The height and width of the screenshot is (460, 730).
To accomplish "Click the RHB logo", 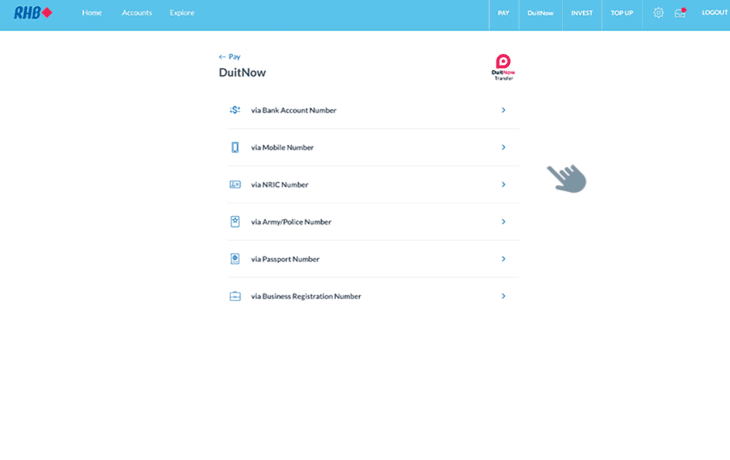I will 33,13.
